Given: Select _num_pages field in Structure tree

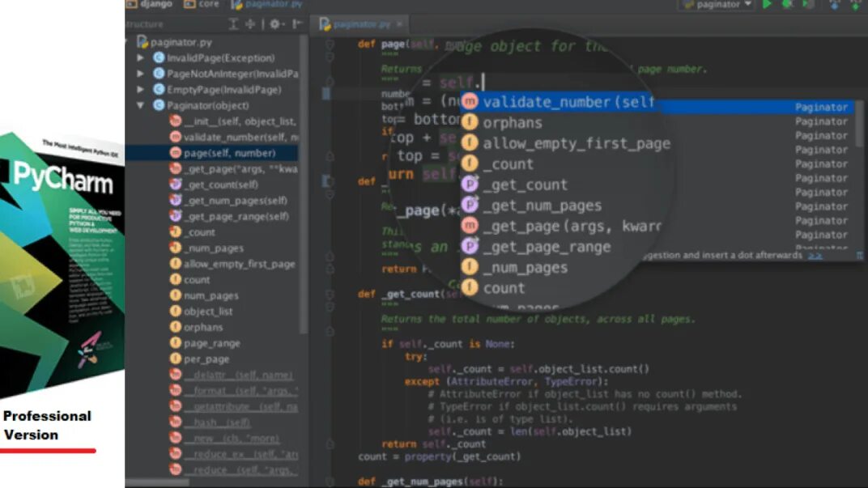Looking at the screenshot, I should point(213,248).
